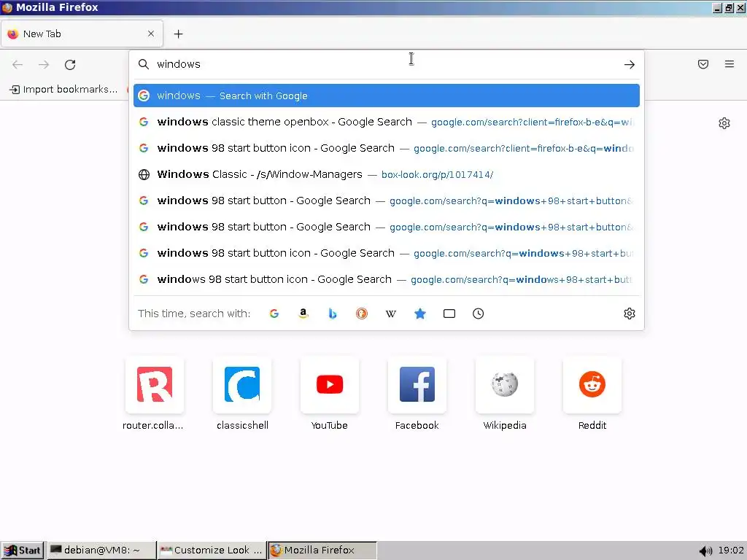
Task: Open search settings gear in dropdown
Action: click(x=630, y=314)
